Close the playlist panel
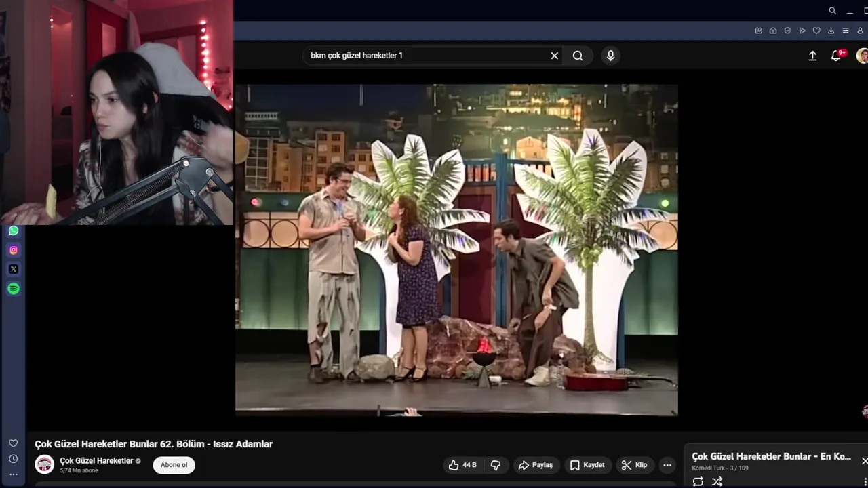Screen dimensions: 868x488 coord(864,461)
